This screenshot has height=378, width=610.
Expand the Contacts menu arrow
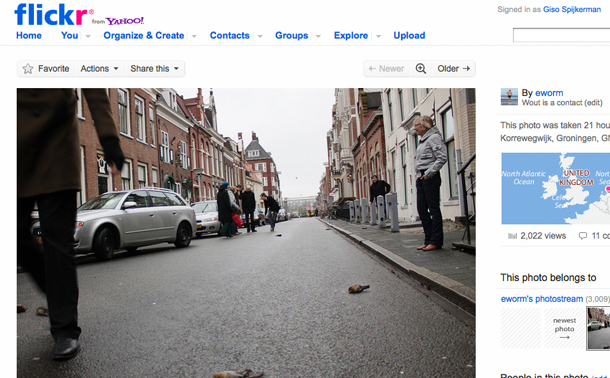point(260,36)
